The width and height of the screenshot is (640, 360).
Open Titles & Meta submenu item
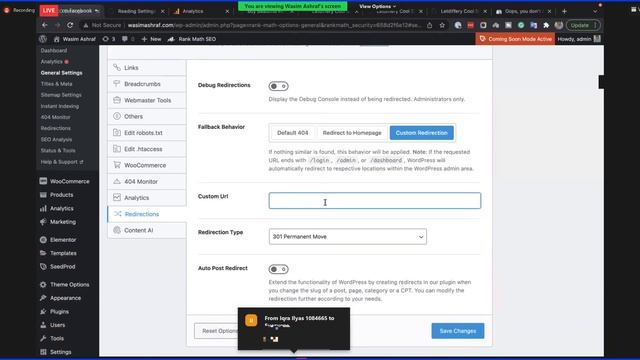56,84
